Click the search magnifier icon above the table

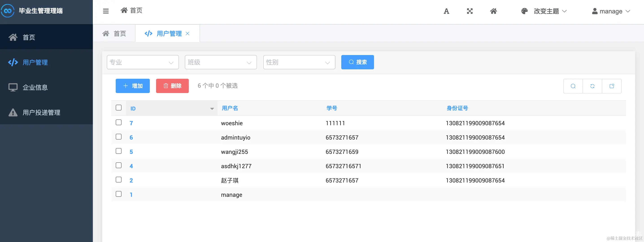click(573, 86)
